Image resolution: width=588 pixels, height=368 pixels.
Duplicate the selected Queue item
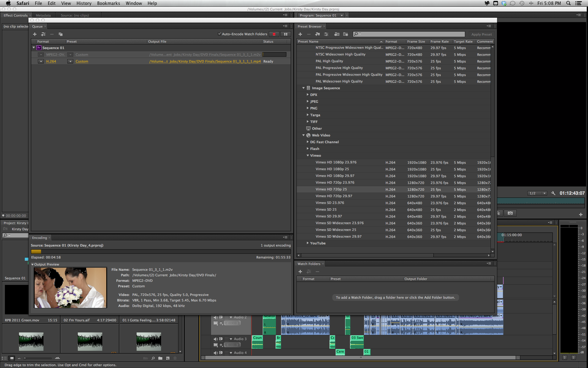[61, 34]
